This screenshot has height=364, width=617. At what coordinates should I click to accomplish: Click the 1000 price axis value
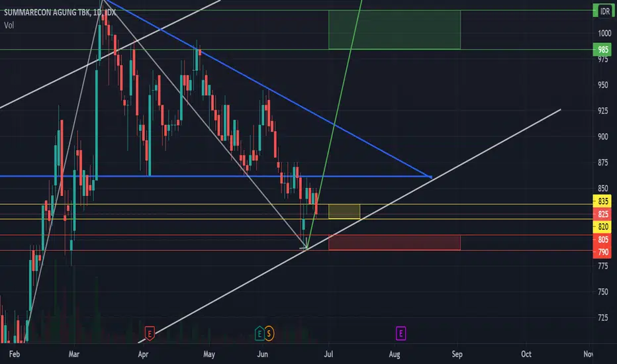pyautogui.click(x=604, y=34)
